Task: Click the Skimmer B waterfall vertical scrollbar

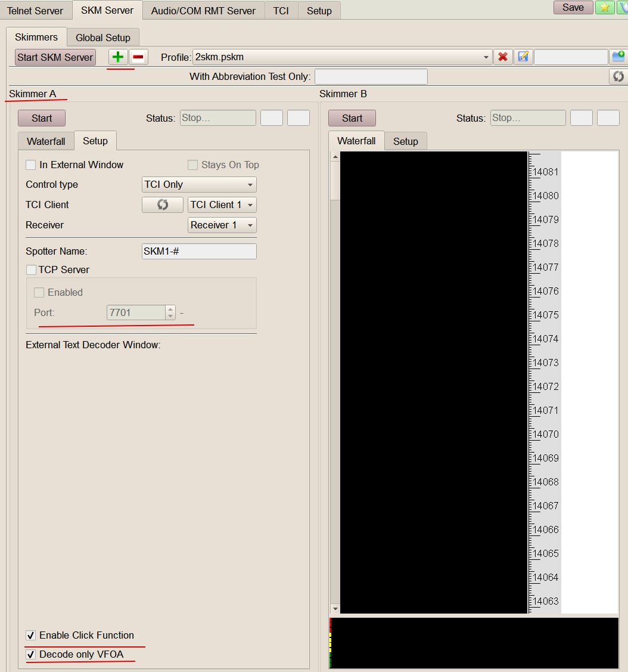Action: click(335, 382)
